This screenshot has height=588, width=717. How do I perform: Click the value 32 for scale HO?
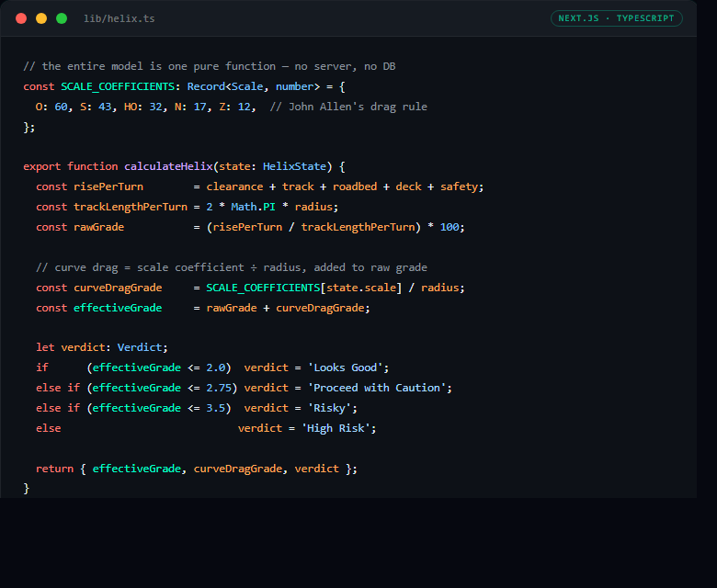tap(155, 107)
